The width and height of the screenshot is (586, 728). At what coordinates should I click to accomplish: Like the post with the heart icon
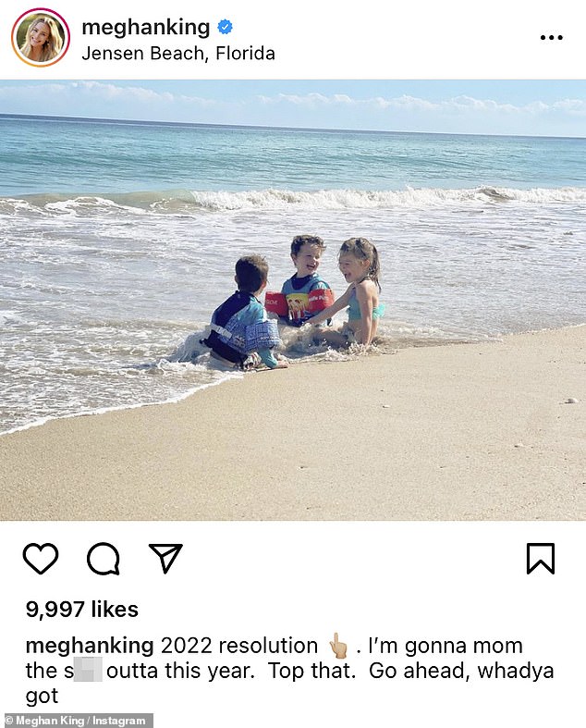click(41, 558)
